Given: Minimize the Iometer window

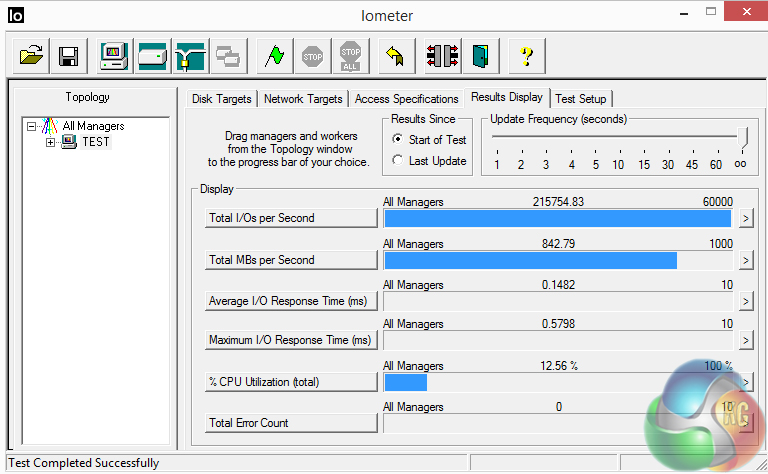Looking at the screenshot, I should (x=684, y=13).
